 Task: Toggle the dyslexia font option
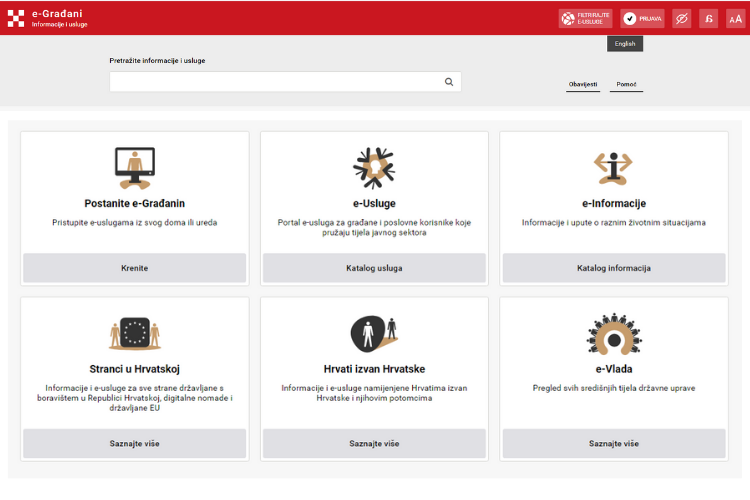point(708,18)
